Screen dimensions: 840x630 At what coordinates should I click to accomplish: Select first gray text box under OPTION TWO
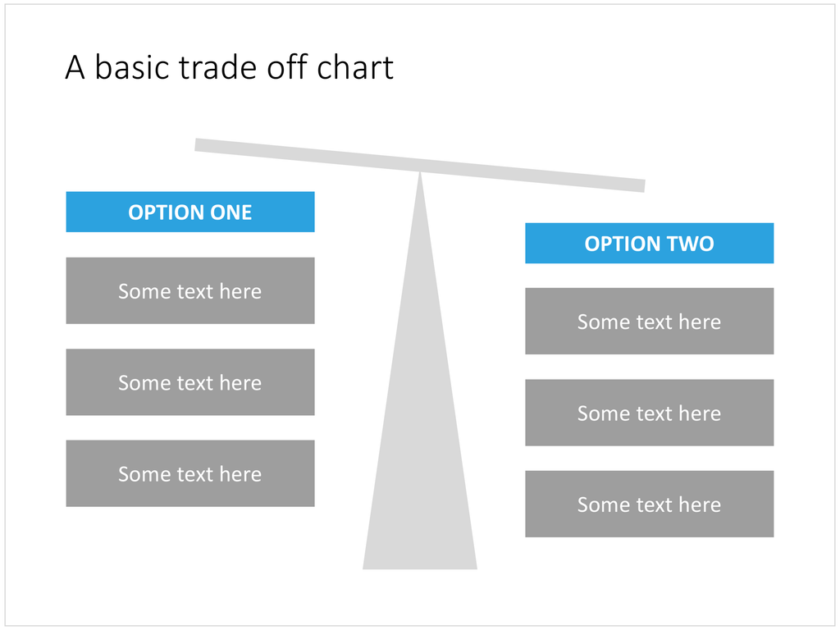coord(650,321)
